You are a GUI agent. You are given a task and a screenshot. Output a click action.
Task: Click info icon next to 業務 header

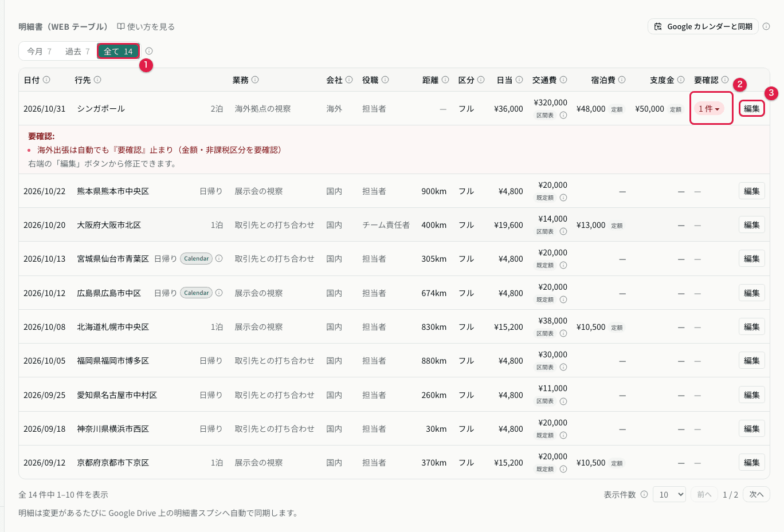point(255,80)
